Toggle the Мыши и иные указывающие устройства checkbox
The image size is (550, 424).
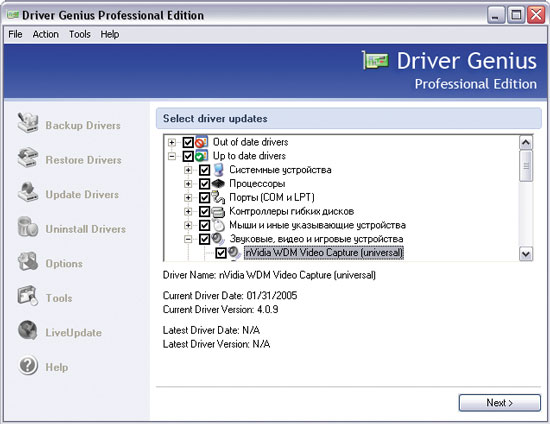204,225
